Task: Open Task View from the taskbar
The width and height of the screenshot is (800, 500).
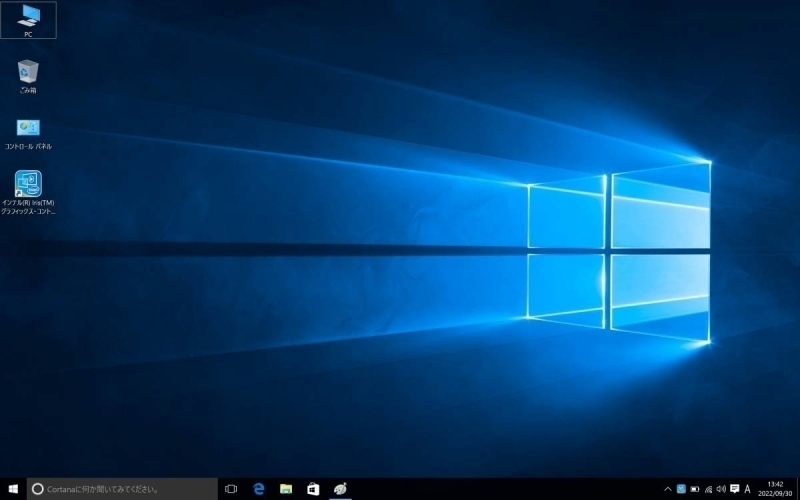Action: tap(231, 489)
